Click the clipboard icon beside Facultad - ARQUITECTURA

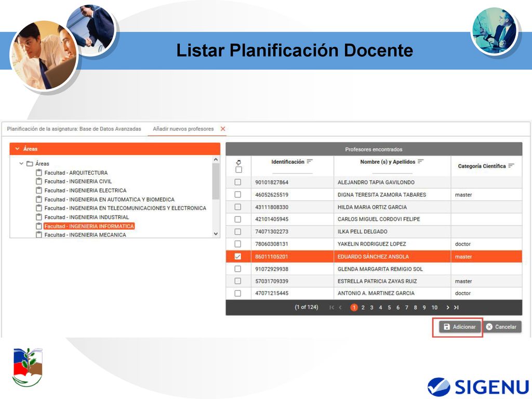39,172
